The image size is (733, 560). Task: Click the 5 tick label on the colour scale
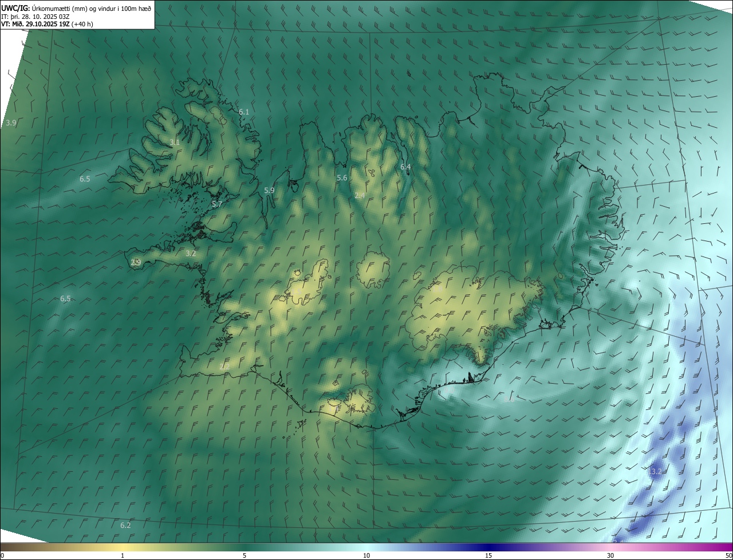pyautogui.click(x=245, y=555)
